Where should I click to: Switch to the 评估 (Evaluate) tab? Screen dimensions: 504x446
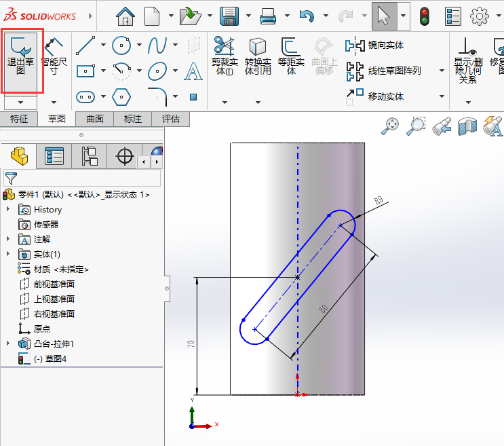[x=171, y=119]
